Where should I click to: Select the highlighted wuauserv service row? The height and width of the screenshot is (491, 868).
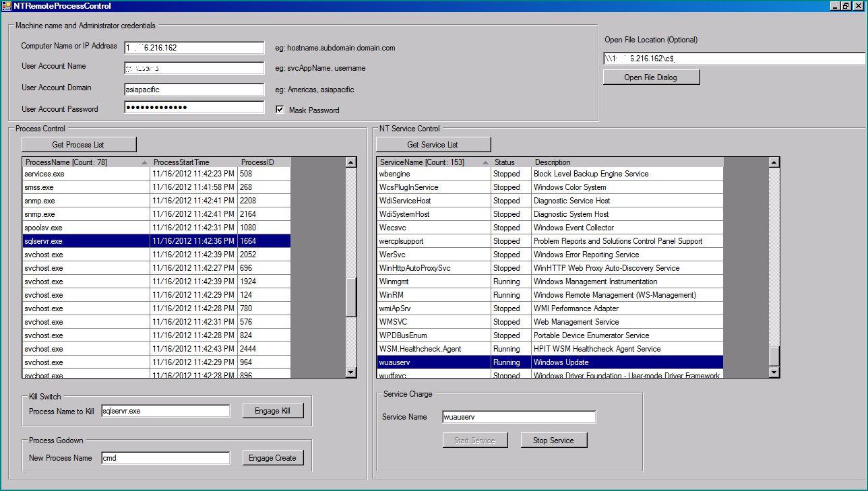(x=550, y=362)
